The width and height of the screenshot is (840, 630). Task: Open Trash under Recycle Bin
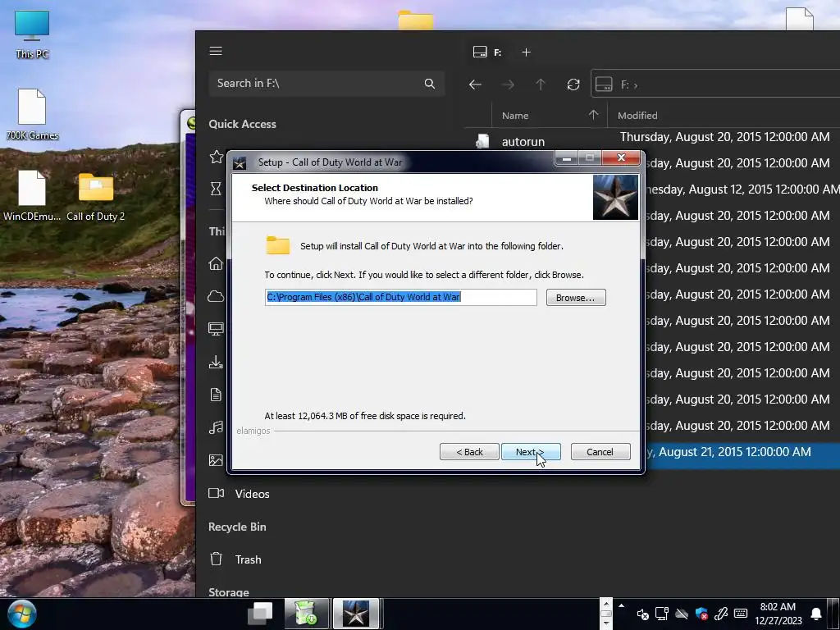click(x=235, y=559)
